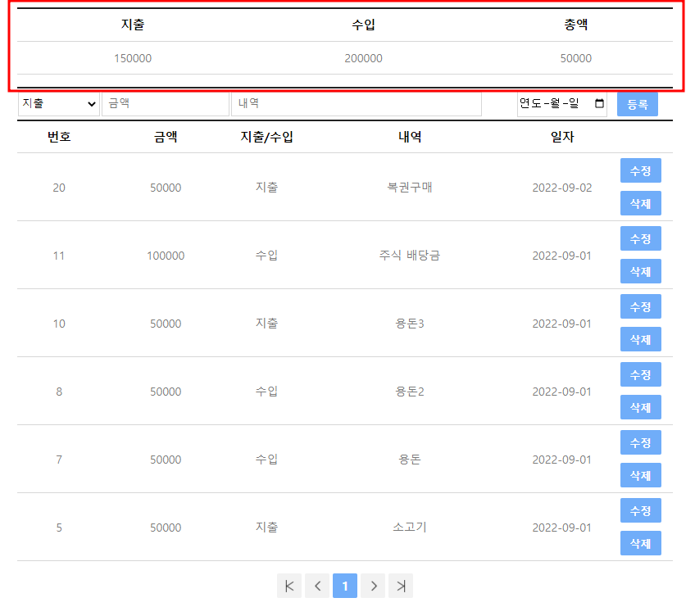This screenshot has height=616, width=695.
Task: Click 삭제 on the 용돈3 row
Action: (640, 339)
